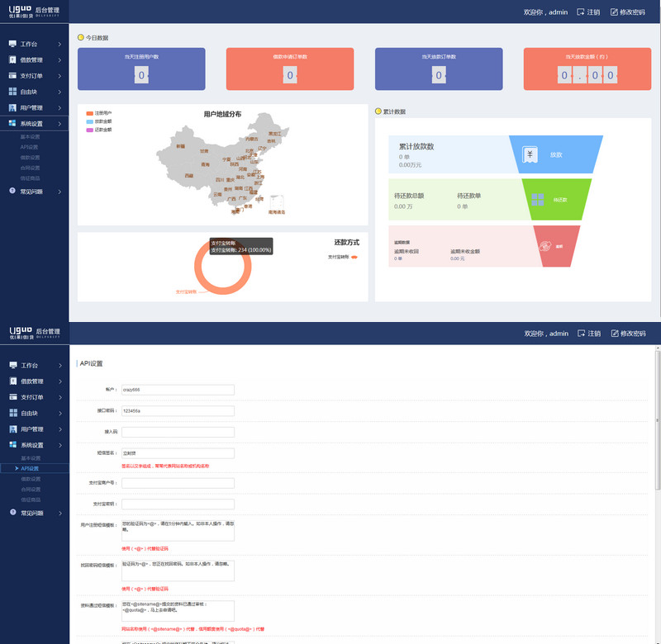Click the 接口密码 field containing 123456a

178,410
